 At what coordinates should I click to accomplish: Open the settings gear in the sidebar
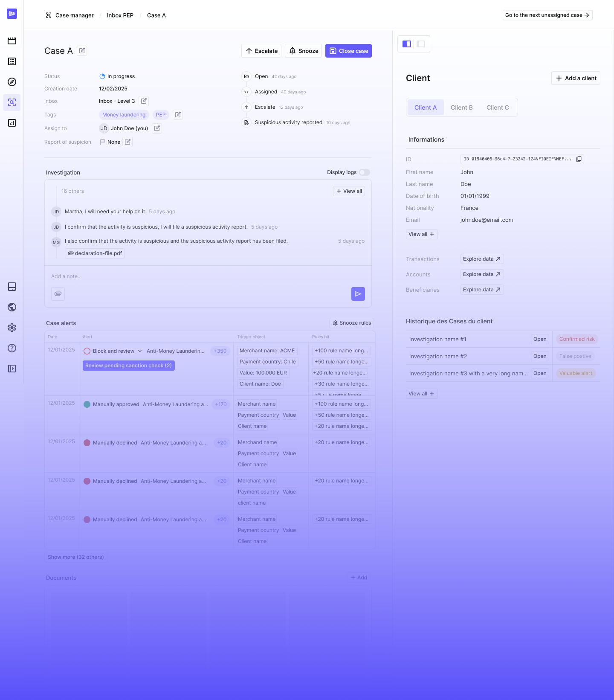click(12, 328)
